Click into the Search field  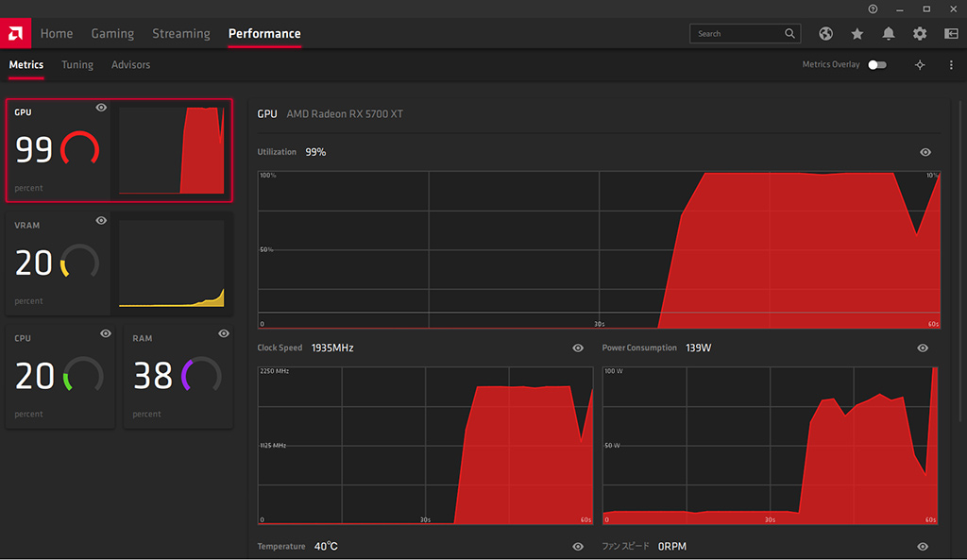point(745,33)
